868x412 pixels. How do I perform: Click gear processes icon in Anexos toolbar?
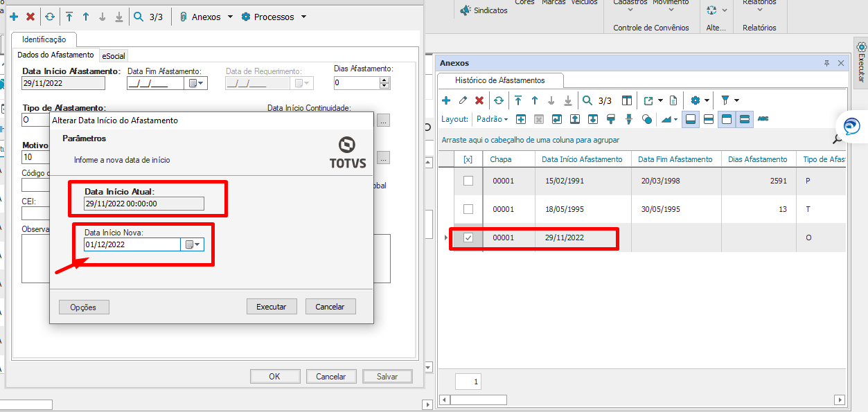point(696,100)
